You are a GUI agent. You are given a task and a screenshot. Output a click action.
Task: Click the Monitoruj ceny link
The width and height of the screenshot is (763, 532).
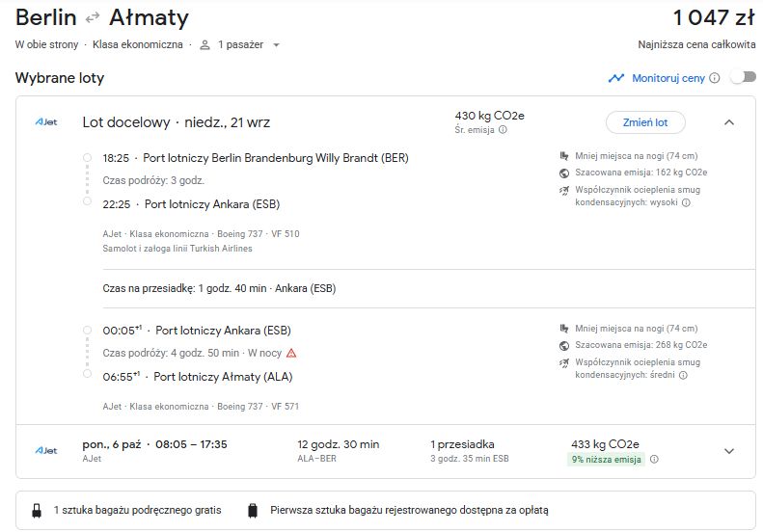[668, 78]
